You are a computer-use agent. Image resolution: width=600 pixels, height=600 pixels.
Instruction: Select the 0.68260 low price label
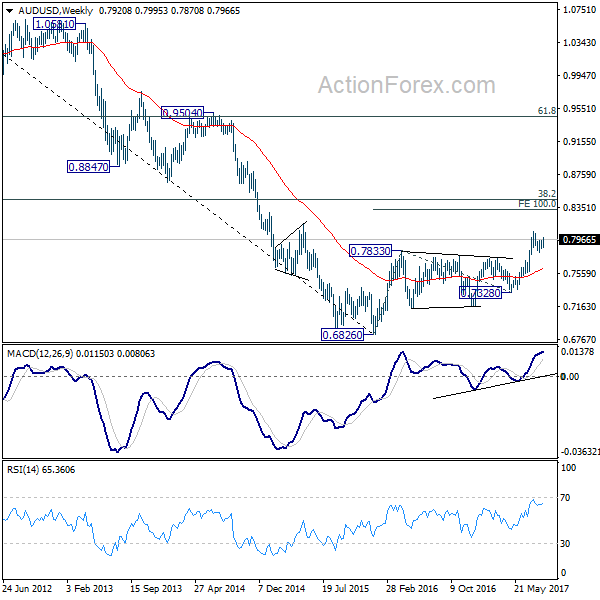342,335
